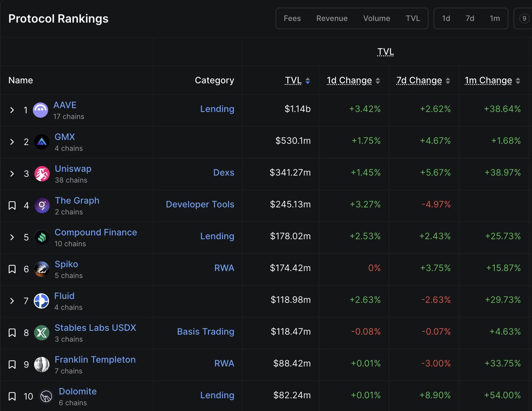Expand the Compound Finance row chevron
The height and width of the screenshot is (411, 532).
(12, 237)
